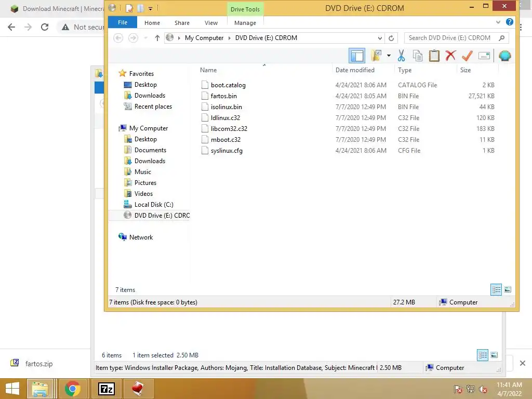Image resolution: width=532 pixels, height=399 pixels.
Task: Switch the background window to details view
Action: point(483,355)
